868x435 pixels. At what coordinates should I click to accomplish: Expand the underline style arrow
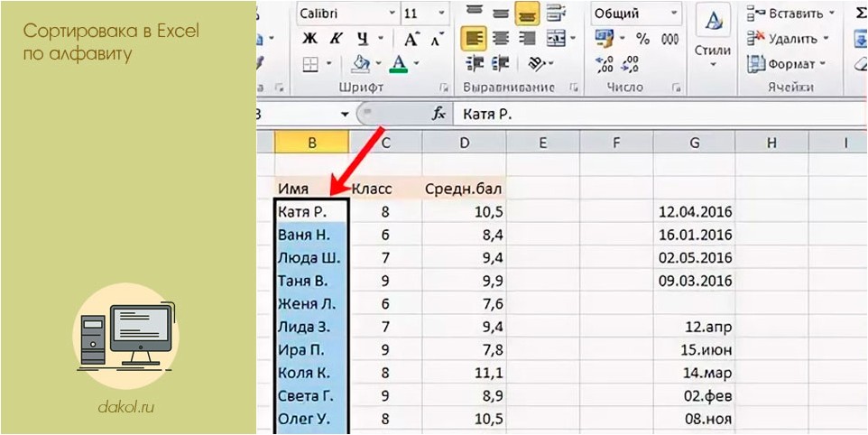coord(381,39)
